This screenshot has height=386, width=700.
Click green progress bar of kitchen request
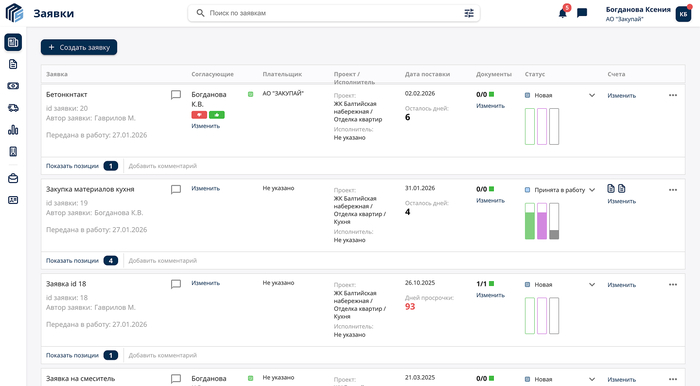click(530, 221)
